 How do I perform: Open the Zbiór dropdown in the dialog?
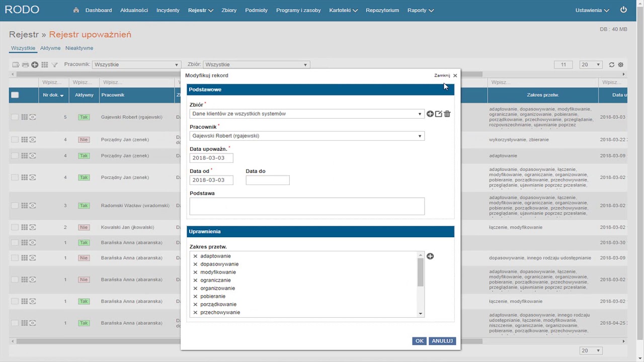(x=307, y=114)
